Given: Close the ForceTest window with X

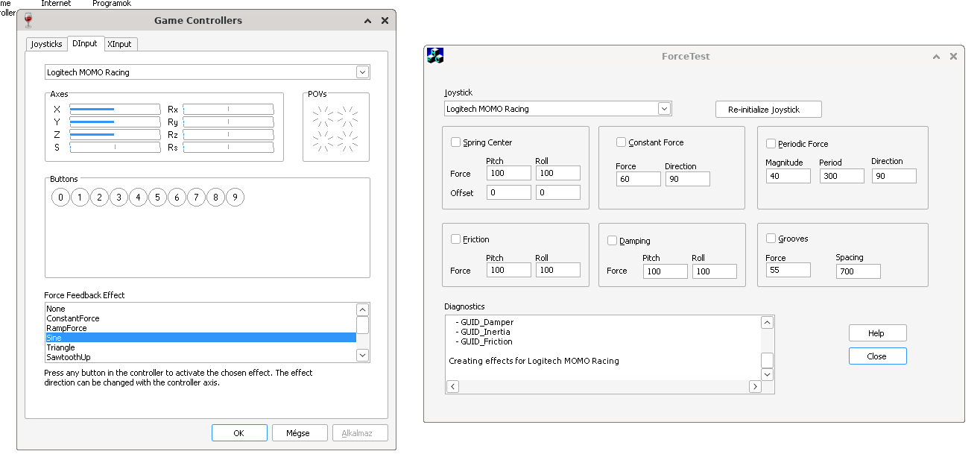Looking at the screenshot, I should 953,57.
